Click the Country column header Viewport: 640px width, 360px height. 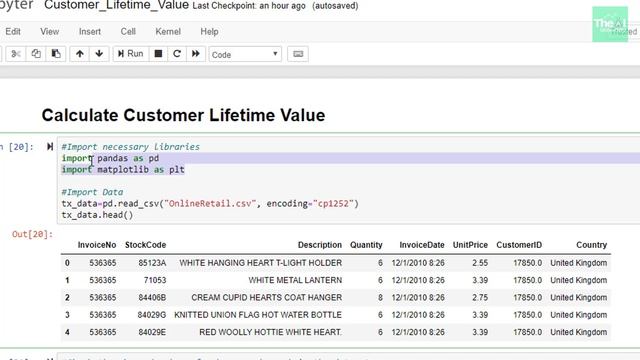click(x=591, y=245)
